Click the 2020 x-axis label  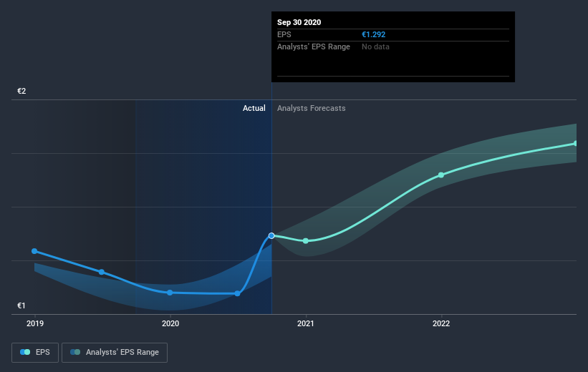tap(170, 323)
